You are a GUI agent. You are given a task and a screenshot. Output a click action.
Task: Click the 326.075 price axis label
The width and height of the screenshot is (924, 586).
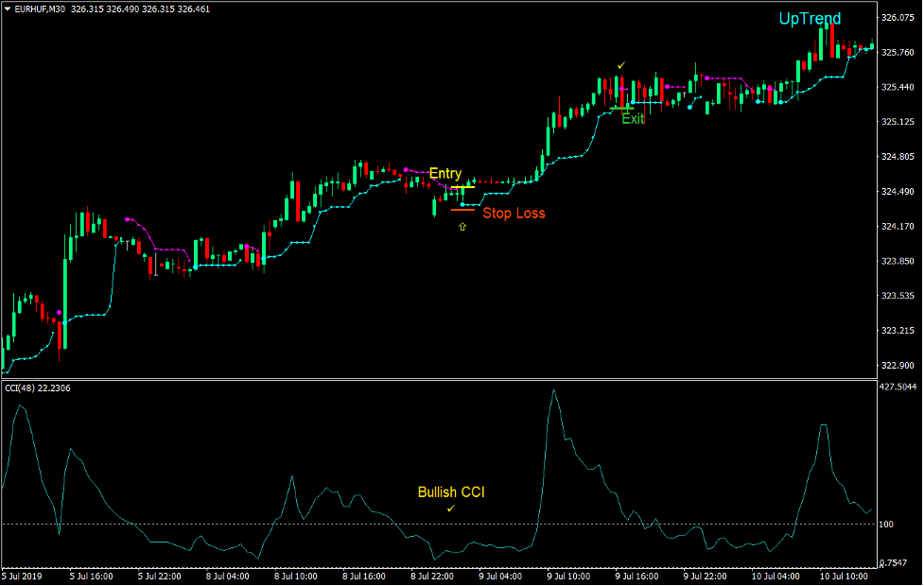pyautogui.click(x=899, y=18)
